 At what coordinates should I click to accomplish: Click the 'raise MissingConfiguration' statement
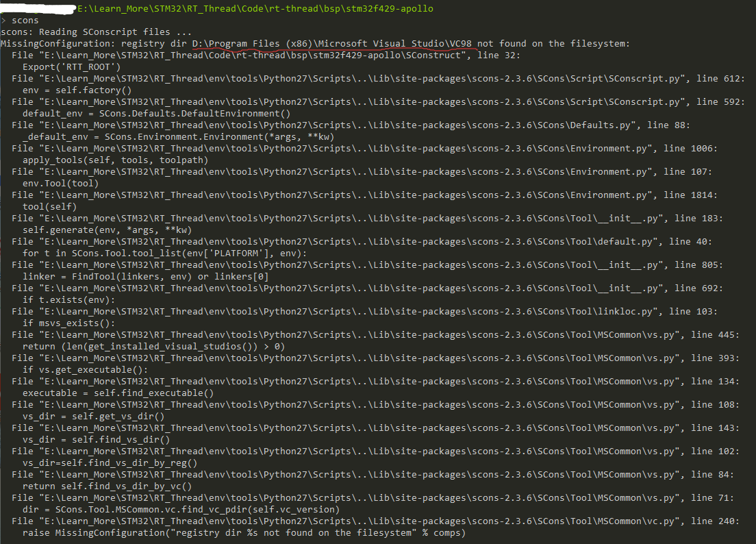pyautogui.click(x=243, y=533)
